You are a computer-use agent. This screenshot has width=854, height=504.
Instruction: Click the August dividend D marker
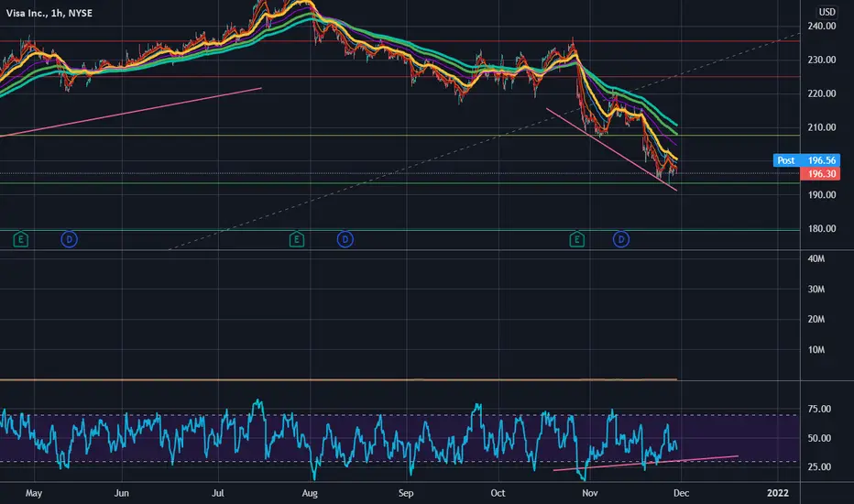coord(345,239)
